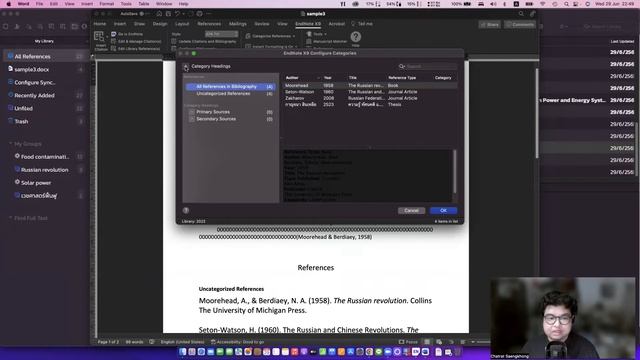Expand Find Full Text in EndNote sidebar
The height and width of the screenshot is (360, 640).
pyautogui.click(x=11, y=218)
